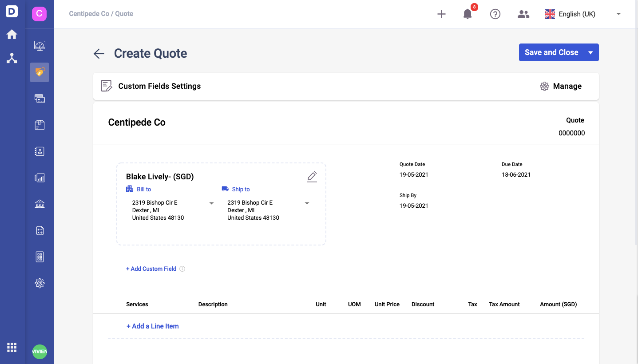Go back using the left arrow

pyautogui.click(x=99, y=54)
